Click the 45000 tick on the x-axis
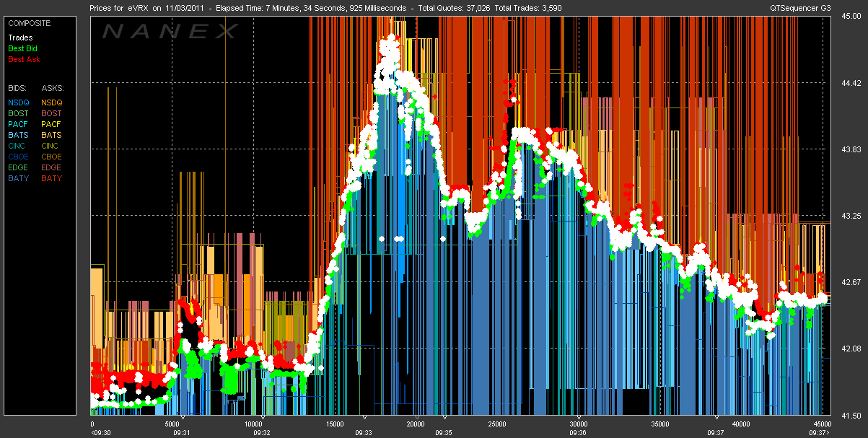The image size is (868, 438). [x=821, y=424]
